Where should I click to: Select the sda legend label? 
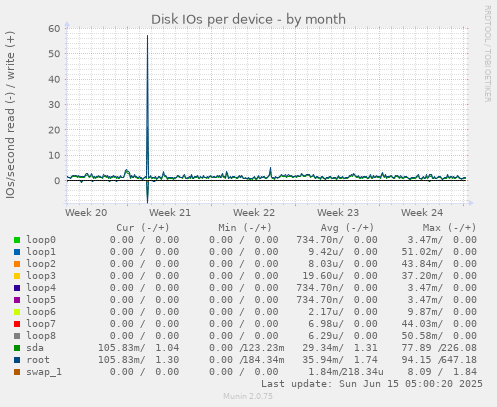pyautogui.click(x=35, y=348)
